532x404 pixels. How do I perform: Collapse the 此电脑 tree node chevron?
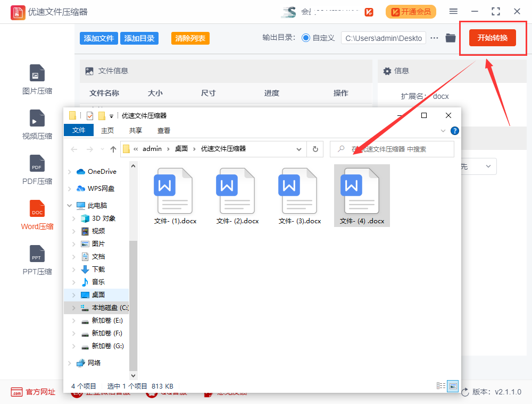coord(70,205)
